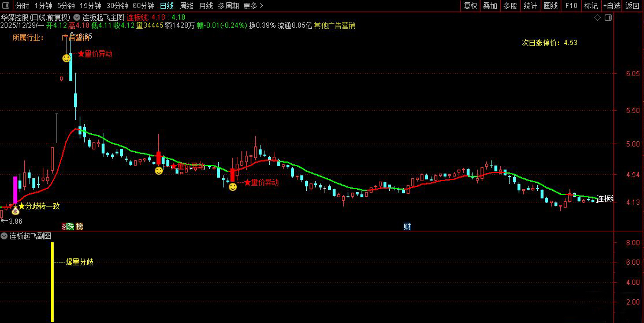Toggle right side panel icon below 标记
Image resolution: width=644 pixels, height=323 pixels.
[608, 18]
